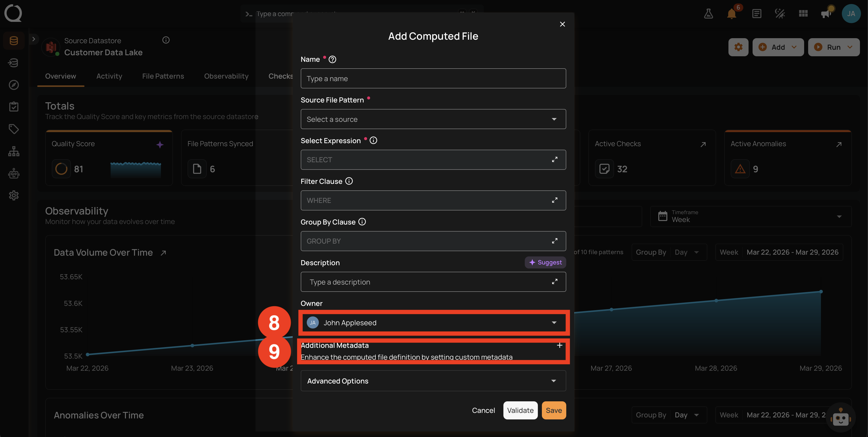Viewport: 868px width, 437px height.
Task: Open the Timeframe Week dropdown
Action: 750,216
